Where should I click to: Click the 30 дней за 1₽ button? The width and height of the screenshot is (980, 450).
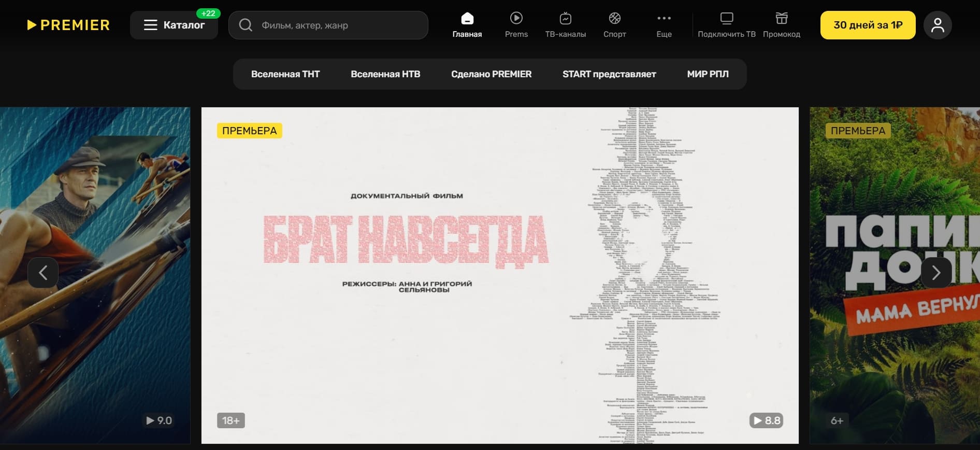[x=868, y=25]
